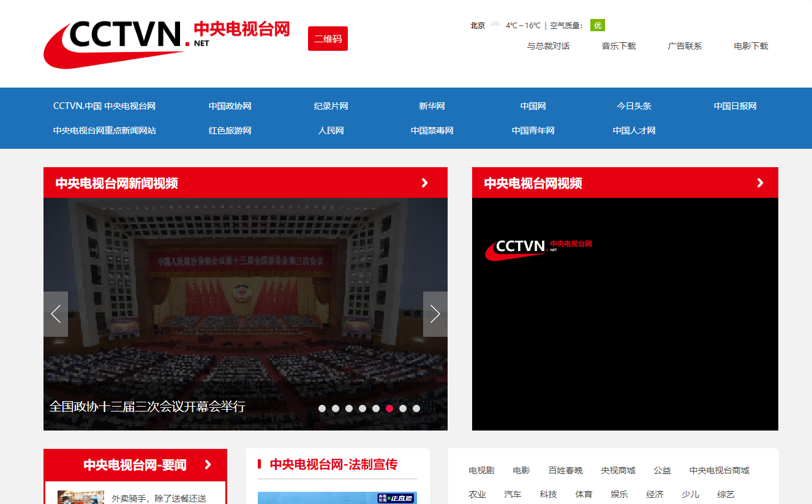812x504 pixels.
Task: Open the 少儿 category link
Action: (691, 494)
